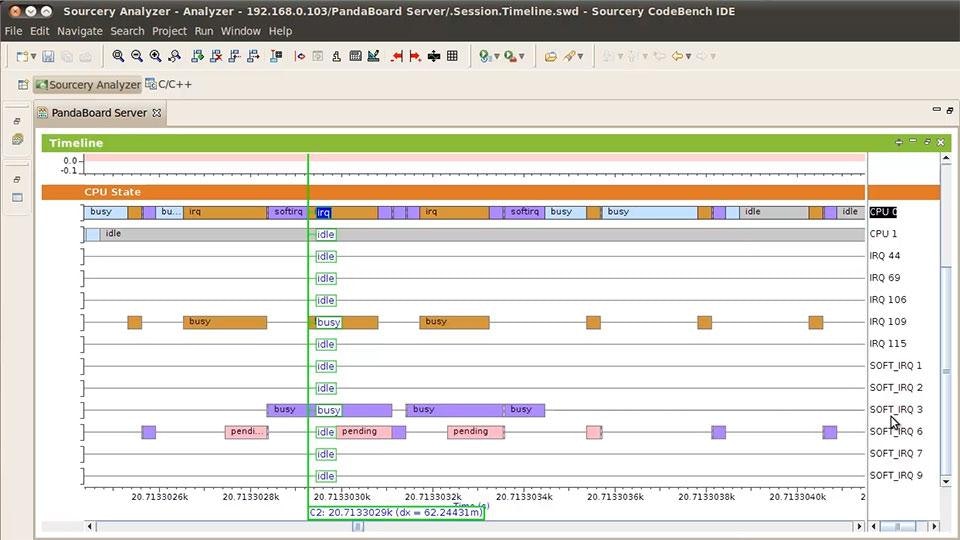Click the grid table toolbar icon
The height and width of the screenshot is (540, 960).
452,56
